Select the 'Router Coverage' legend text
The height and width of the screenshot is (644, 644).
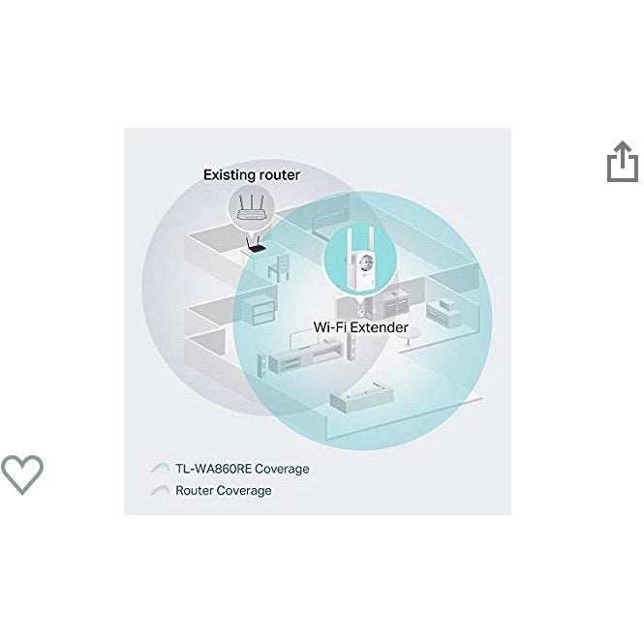[224, 490]
